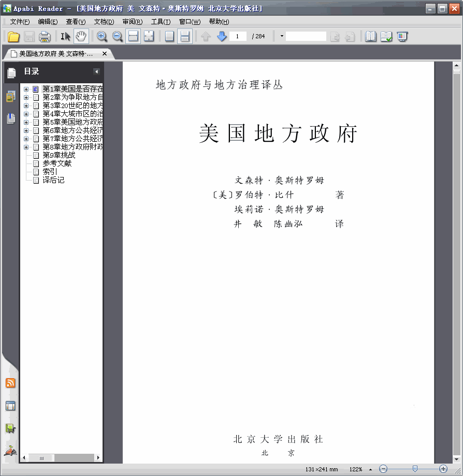This screenshot has width=463, height=476.
Task: Select the text selection cursor tool
Action: [x=65, y=36]
